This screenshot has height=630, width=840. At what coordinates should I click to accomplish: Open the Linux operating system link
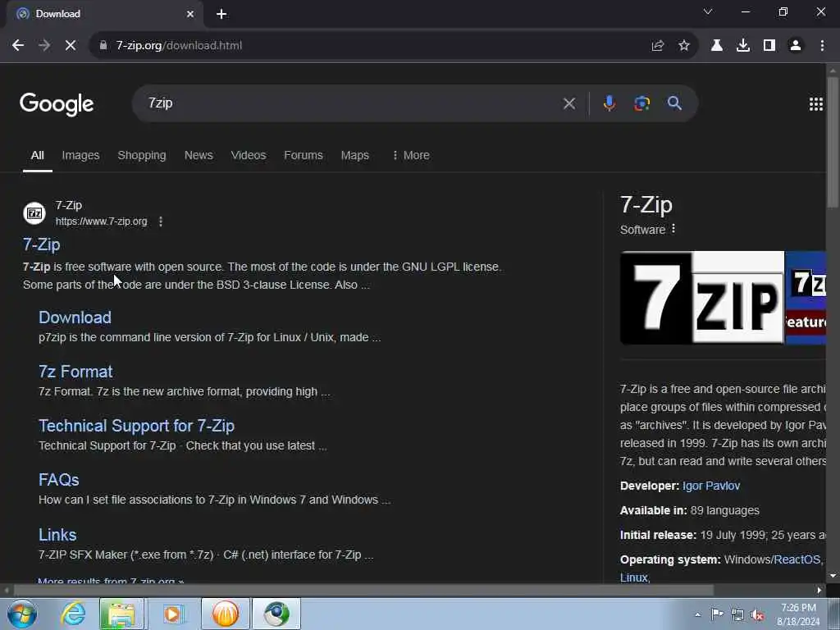634,577
